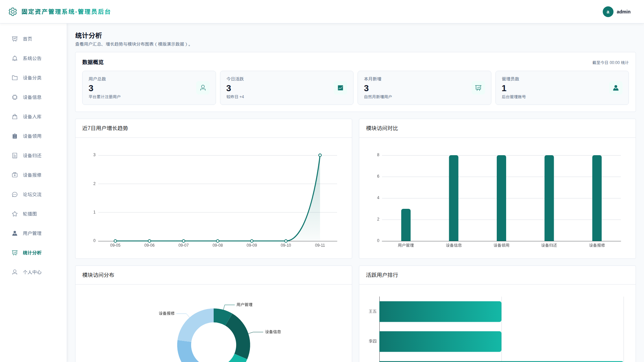Viewport: 644px width, 362px height.
Task: Click the bag icon for 设备入库
Action: pyautogui.click(x=15, y=117)
